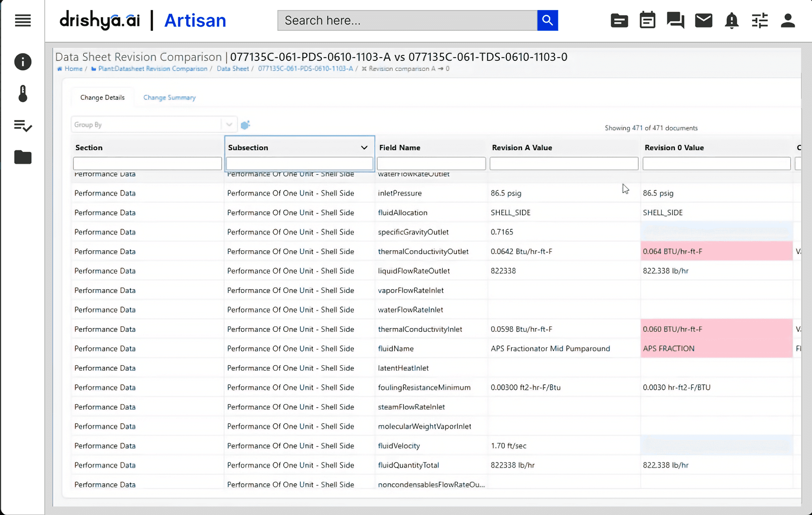This screenshot has height=515, width=812.
Task: Select the latentHeatInlet field cell
Action: (x=432, y=368)
